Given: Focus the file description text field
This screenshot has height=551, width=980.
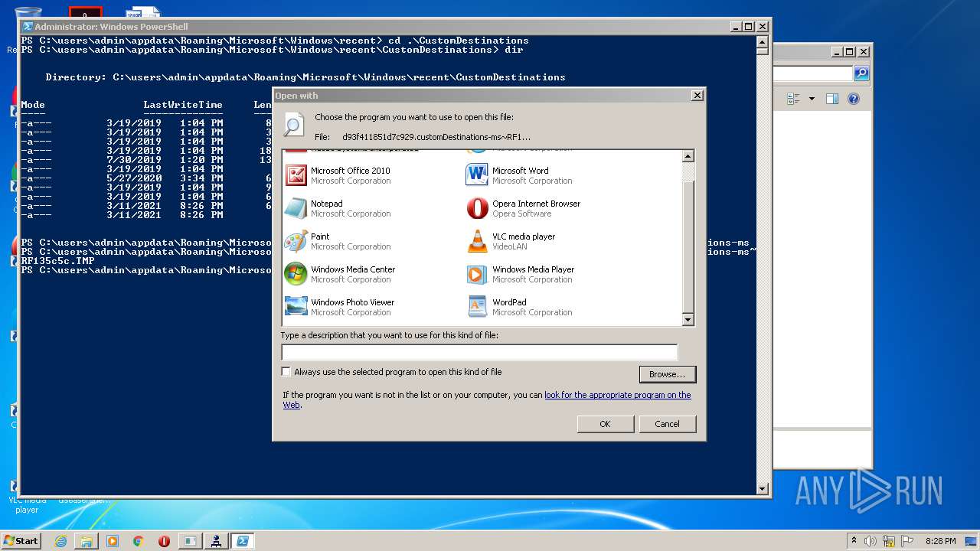Looking at the screenshot, I should pyautogui.click(x=479, y=352).
